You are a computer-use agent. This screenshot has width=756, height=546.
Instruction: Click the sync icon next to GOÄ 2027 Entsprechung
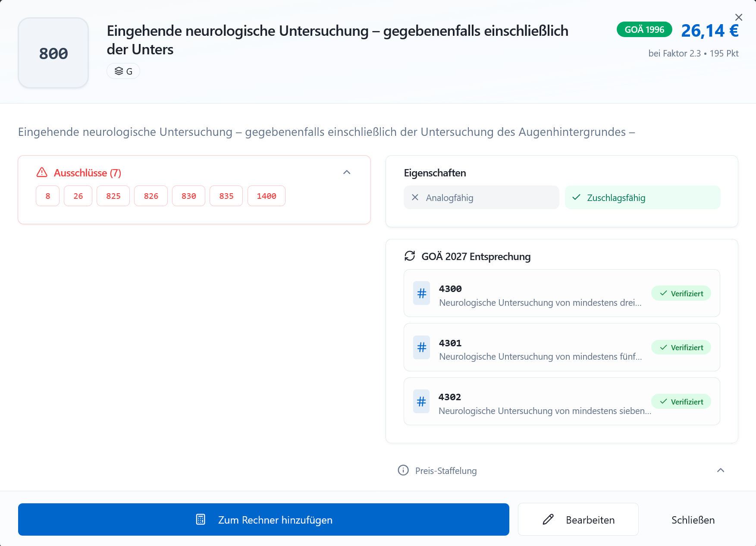pos(410,256)
